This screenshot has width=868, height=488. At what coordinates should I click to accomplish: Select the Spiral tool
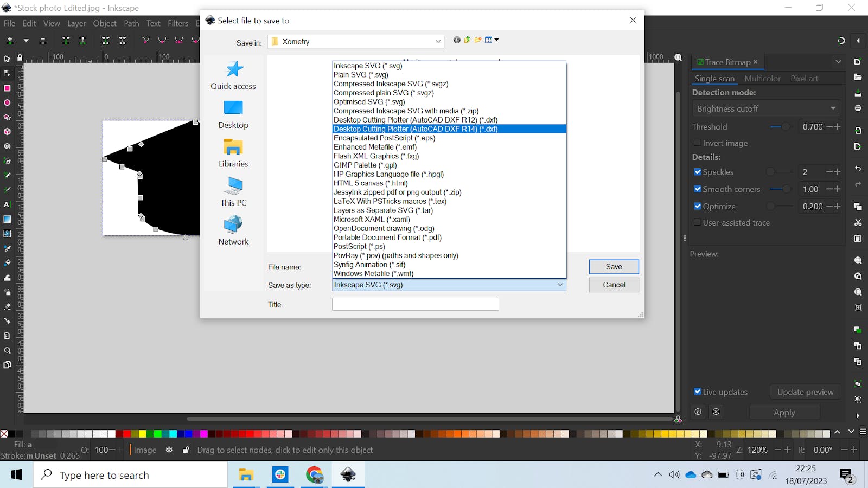coord(7,146)
